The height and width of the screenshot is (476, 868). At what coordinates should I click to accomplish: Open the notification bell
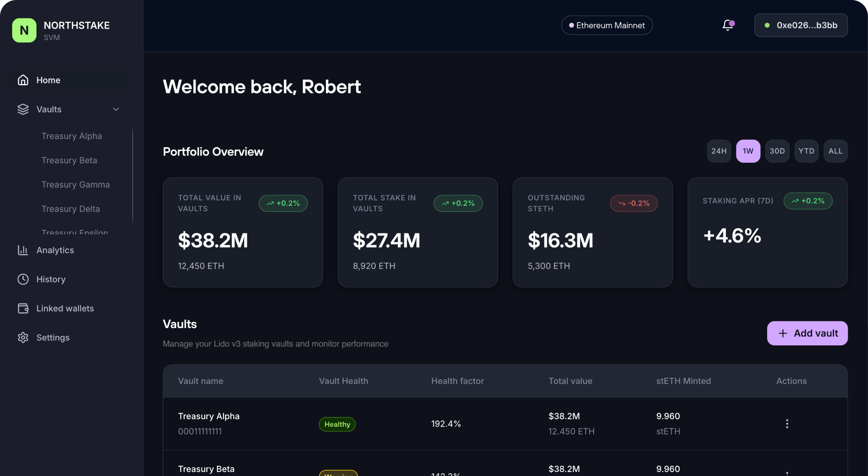727,25
